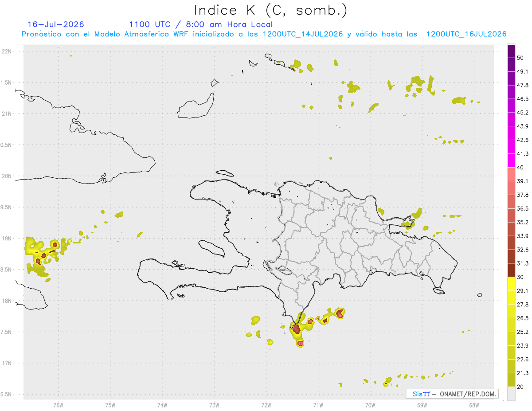Click the '47.8' value on the color scale

(x=523, y=85)
